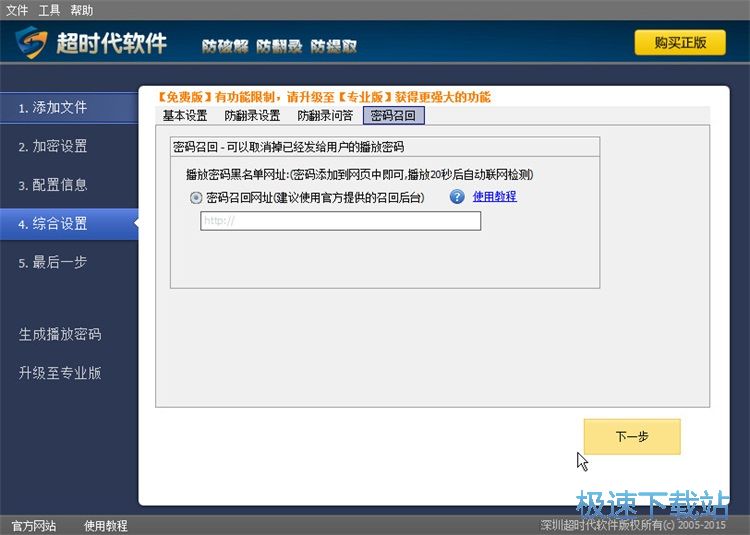Click the 超时代软件 shield logo icon
Viewport: 750px width, 535px height.
tap(32, 42)
